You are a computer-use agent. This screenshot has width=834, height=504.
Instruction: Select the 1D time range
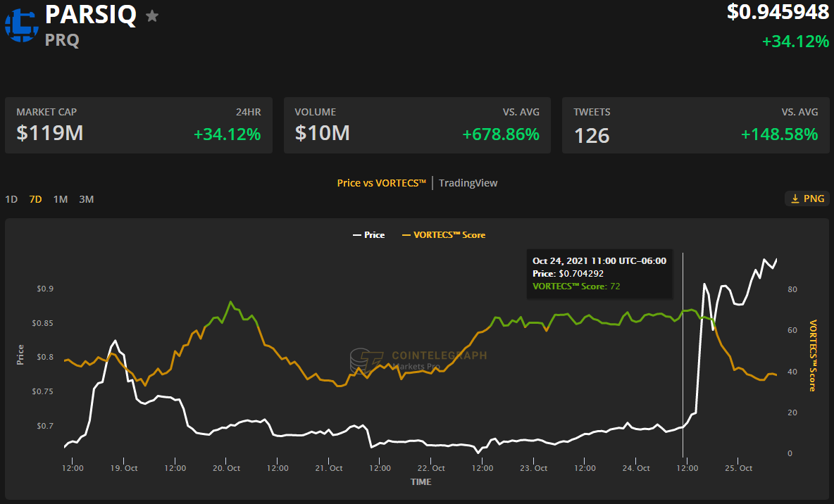point(11,199)
